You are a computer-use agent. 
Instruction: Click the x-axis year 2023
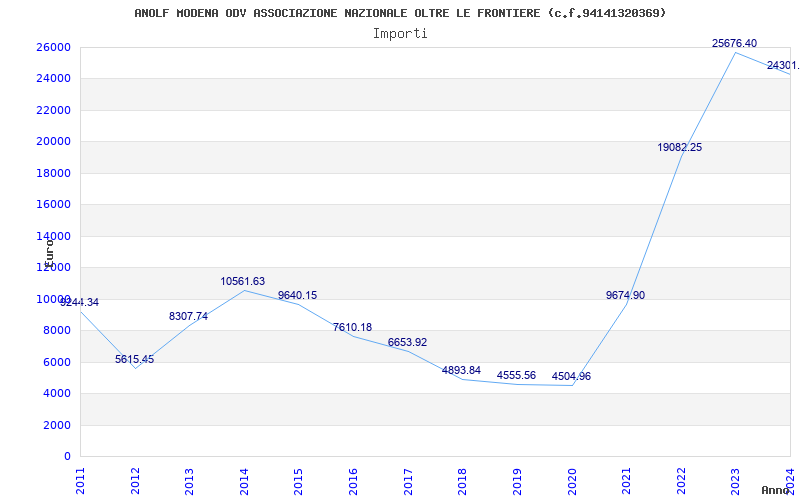tap(736, 482)
